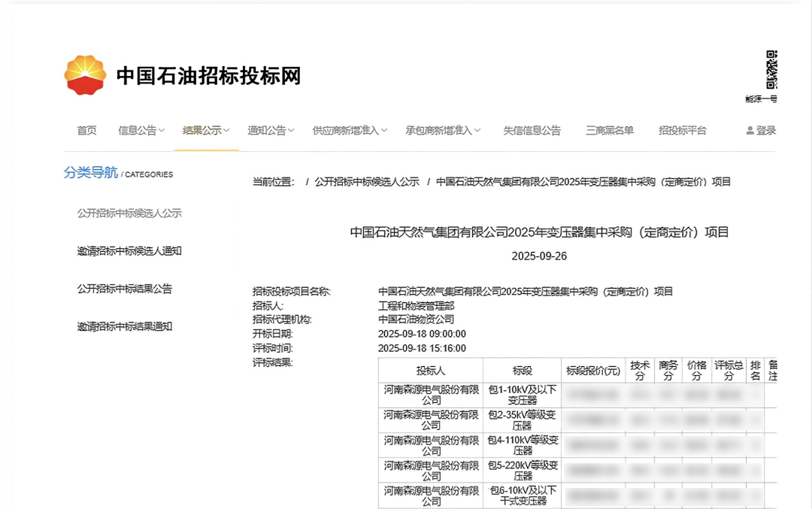Click the 价格分 column header
The image size is (812, 509).
click(x=697, y=371)
